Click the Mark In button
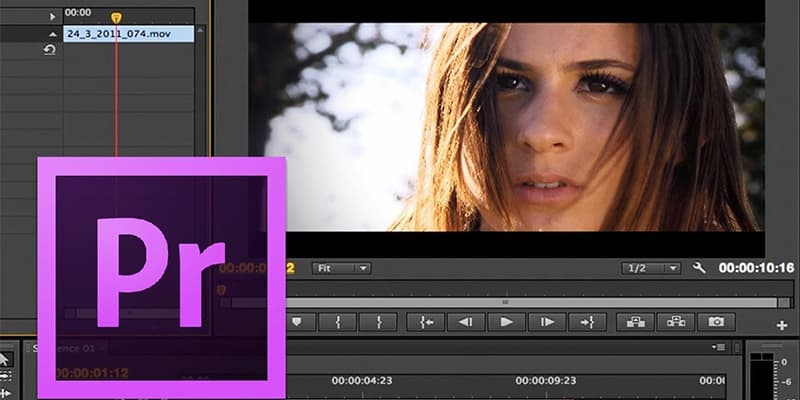This screenshot has width=800, height=400. 337,322
